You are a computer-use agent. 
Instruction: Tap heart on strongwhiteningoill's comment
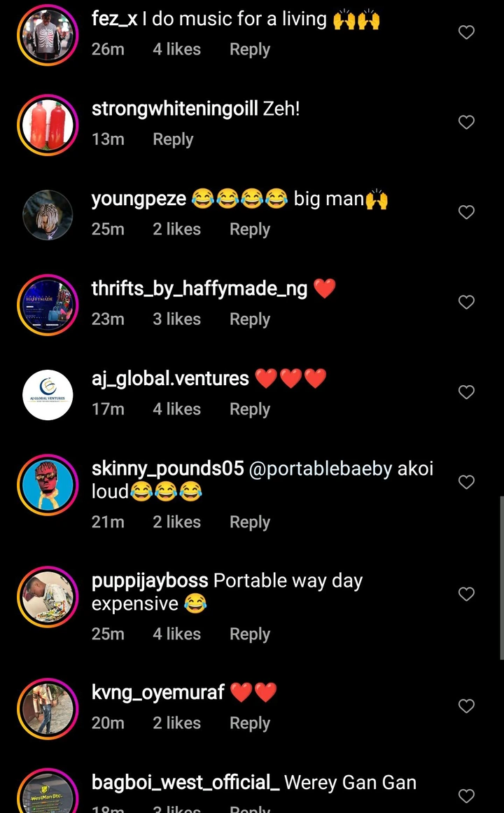[x=466, y=123]
